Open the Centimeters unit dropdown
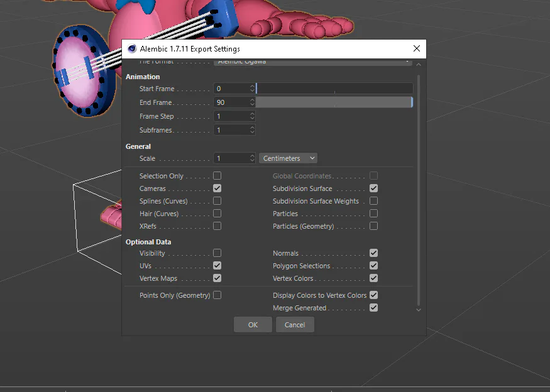The height and width of the screenshot is (392, 550). point(288,158)
